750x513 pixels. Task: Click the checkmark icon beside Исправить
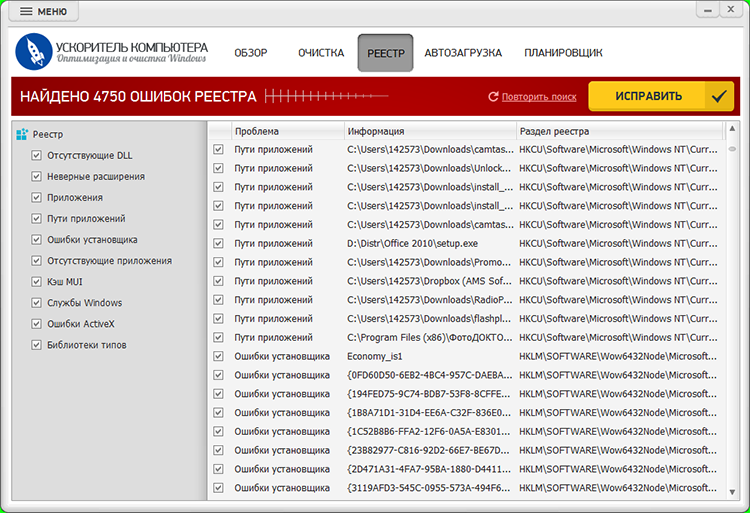(x=718, y=97)
